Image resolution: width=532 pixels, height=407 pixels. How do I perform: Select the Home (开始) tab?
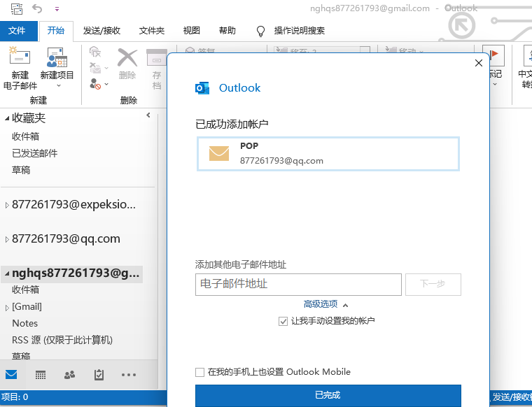point(56,31)
